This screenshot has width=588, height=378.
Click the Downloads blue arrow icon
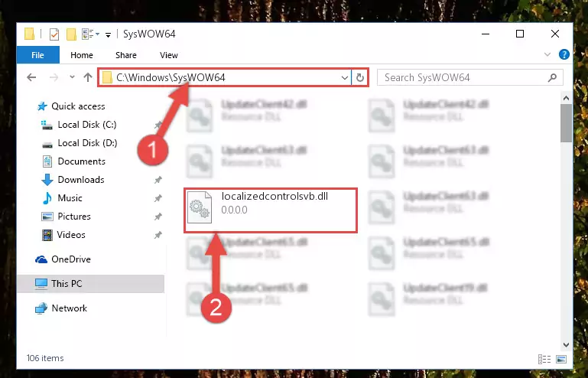47,180
